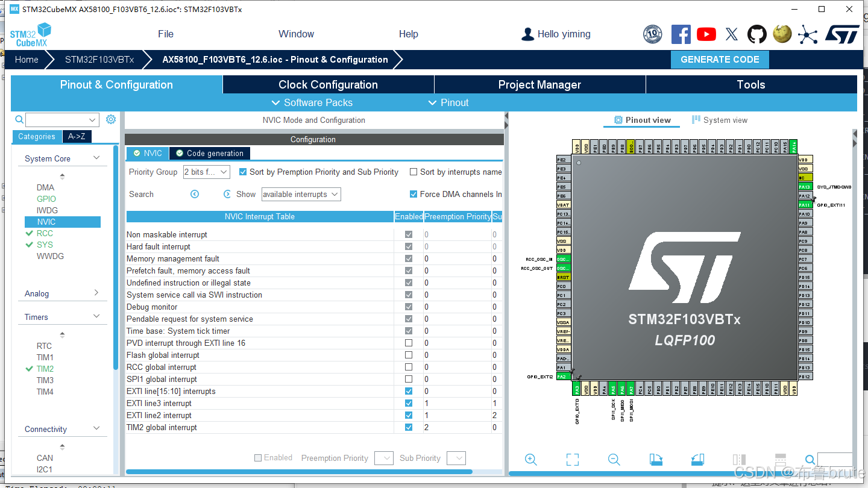Viewport: 868px width, 488px height.
Task: Click the ST logo at top right
Action: coord(841,34)
